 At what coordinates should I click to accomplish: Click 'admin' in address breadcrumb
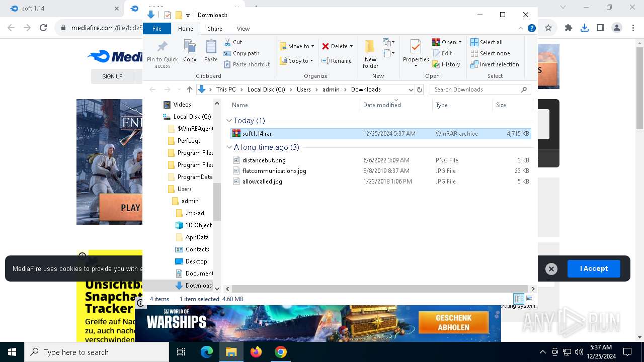pyautogui.click(x=331, y=89)
